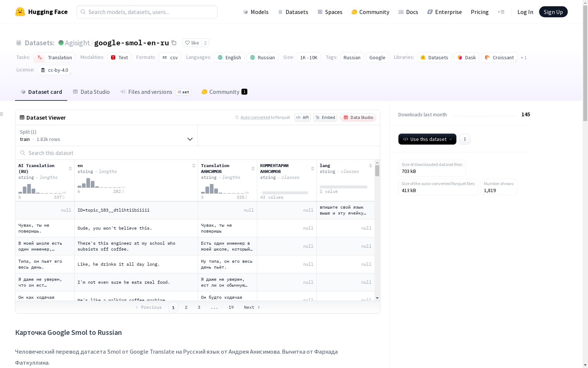The height and width of the screenshot is (368, 588).
Task: Open the Files and versions tab
Action: pyautogui.click(x=155, y=92)
